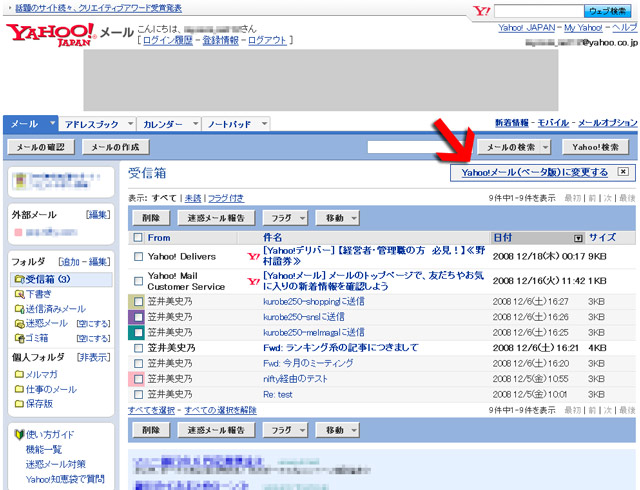Switch to the メール tab
The width and height of the screenshot is (640, 490).
point(24,124)
